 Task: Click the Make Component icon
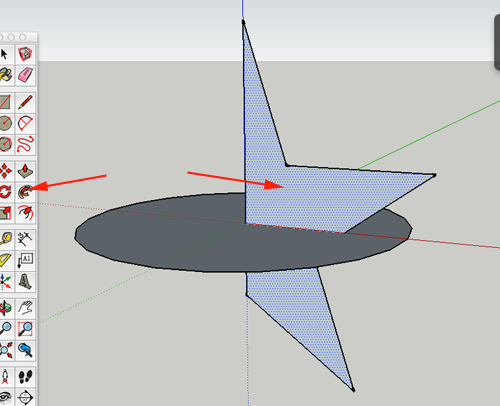point(25,54)
